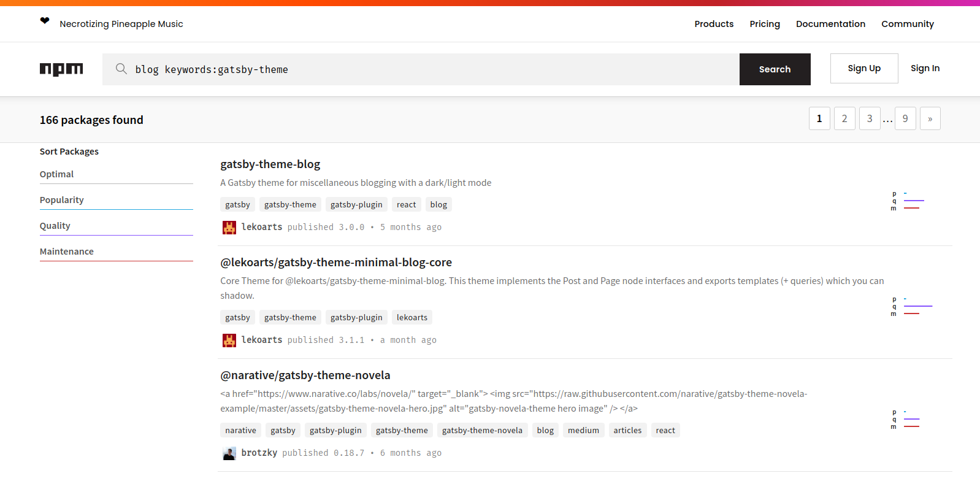View pqm score bars for gatsby-theme-blog
This screenshot has width=980, height=481.
point(908,201)
